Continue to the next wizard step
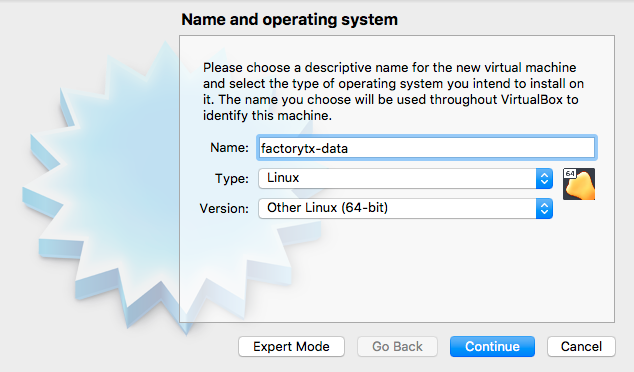 click(492, 347)
